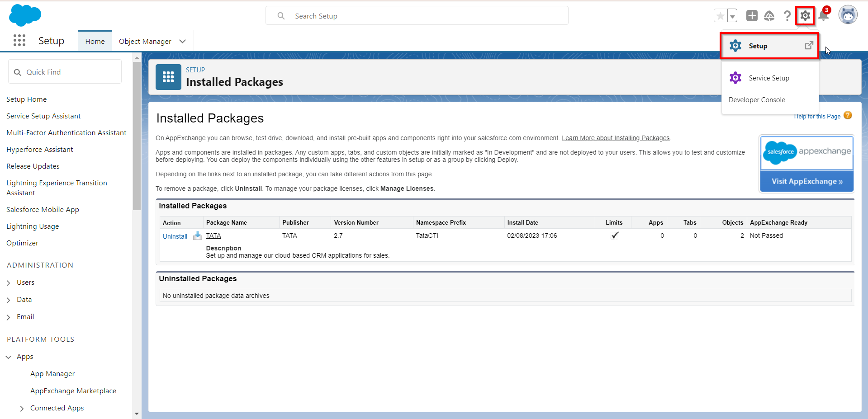
Task: Expand the Email section chevron
Action: pyautogui.click(x=9, y=317)
